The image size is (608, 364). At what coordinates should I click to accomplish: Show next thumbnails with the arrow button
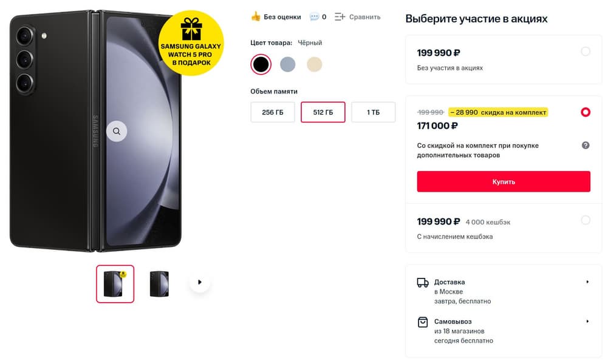[200, 282]
